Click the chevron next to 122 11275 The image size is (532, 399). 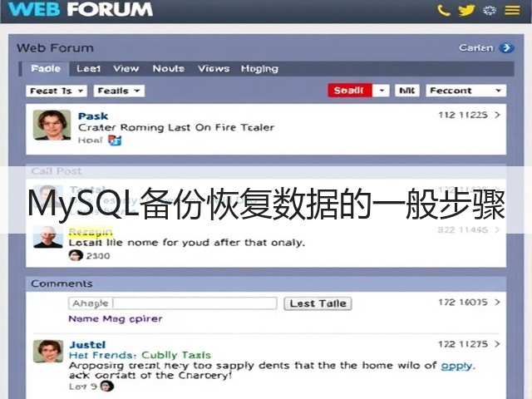[x=497, y=344]
